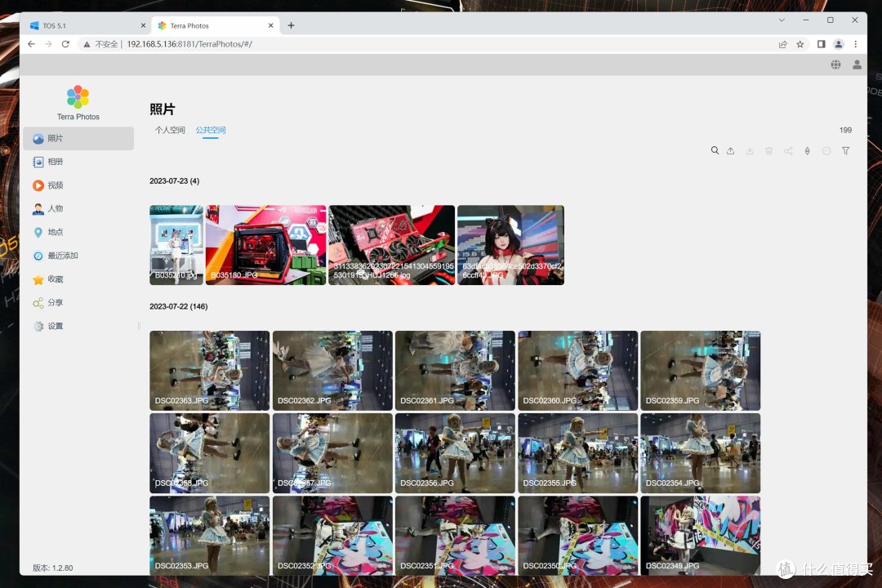
Task: Open photo 63dfaca3856... 6ccff43.JPG
Action: (x=510, y=245)
